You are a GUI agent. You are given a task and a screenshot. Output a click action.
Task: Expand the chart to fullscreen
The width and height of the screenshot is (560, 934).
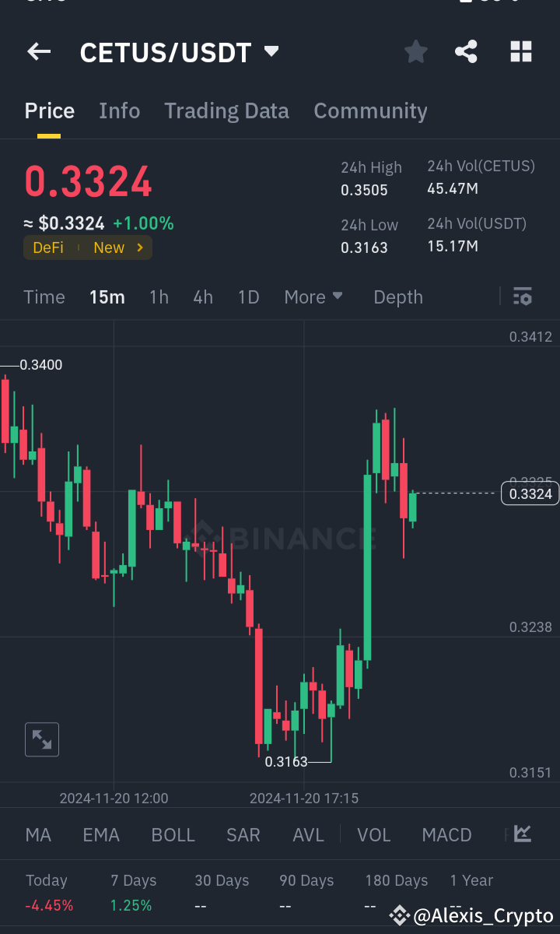point(41,739)
